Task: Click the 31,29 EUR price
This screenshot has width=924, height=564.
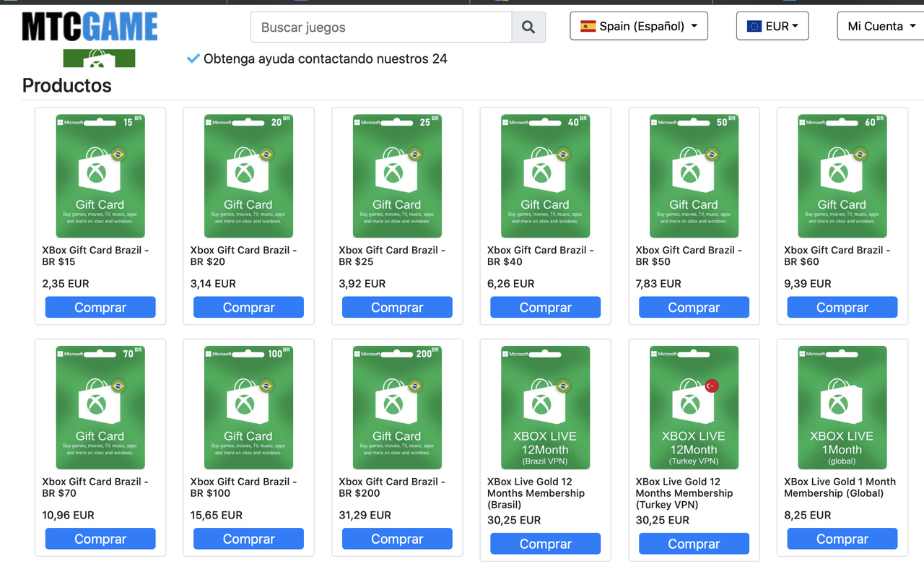Action: coord(365,516)
